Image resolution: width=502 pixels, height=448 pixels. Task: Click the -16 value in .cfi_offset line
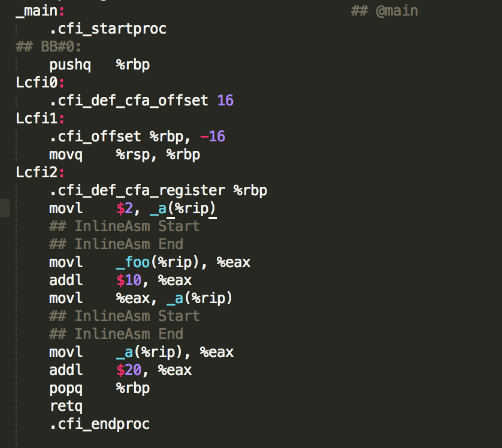click(x=213, y=137)
